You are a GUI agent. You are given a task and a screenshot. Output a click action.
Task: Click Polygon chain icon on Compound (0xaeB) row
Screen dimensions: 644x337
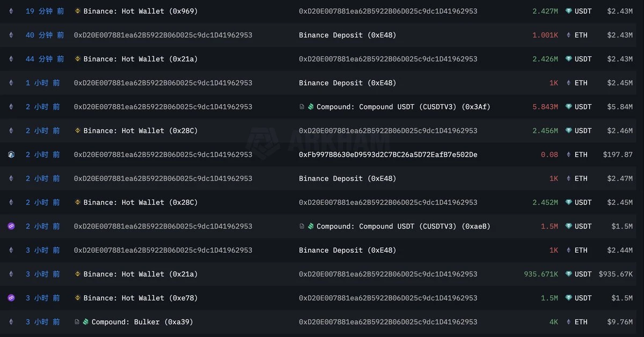pos(11,226)
